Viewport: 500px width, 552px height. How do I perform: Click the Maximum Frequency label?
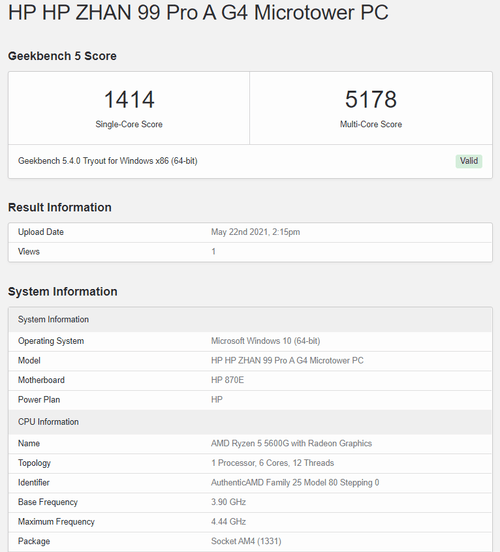pyautogui.click(x=56, y=522)
